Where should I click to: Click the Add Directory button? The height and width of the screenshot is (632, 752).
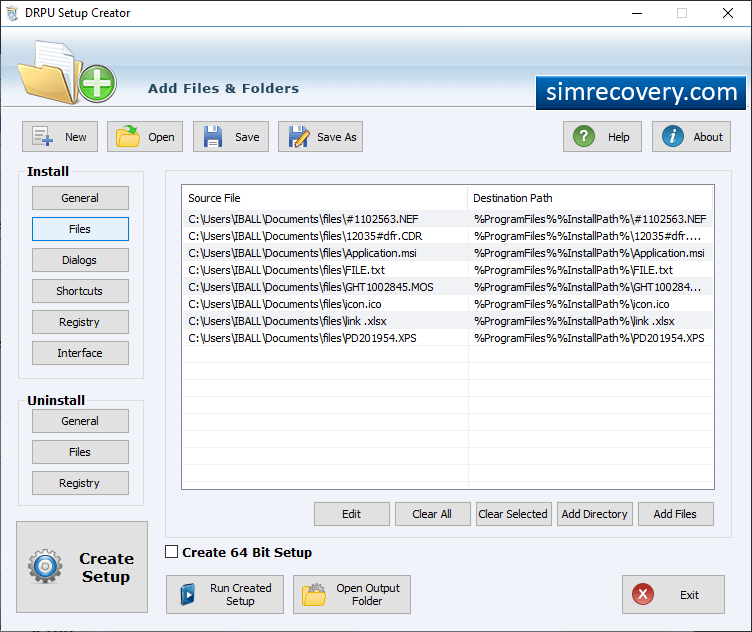[x=595, y=514]
